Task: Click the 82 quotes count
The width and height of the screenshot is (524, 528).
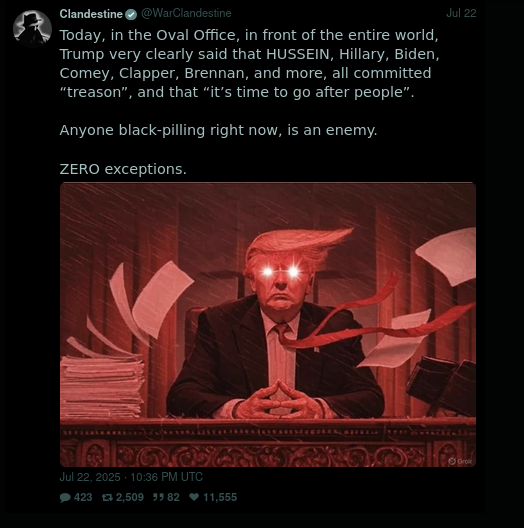Action: 173,497
